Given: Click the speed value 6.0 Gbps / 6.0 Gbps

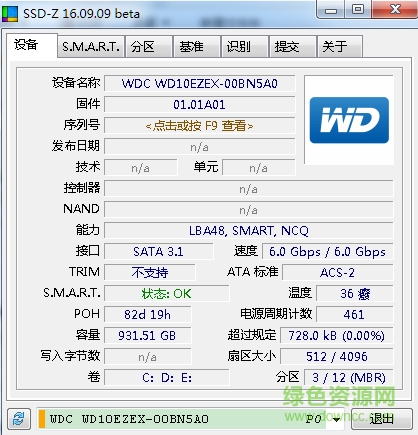Looking at the screenshot, I should (x=327, y=252).
